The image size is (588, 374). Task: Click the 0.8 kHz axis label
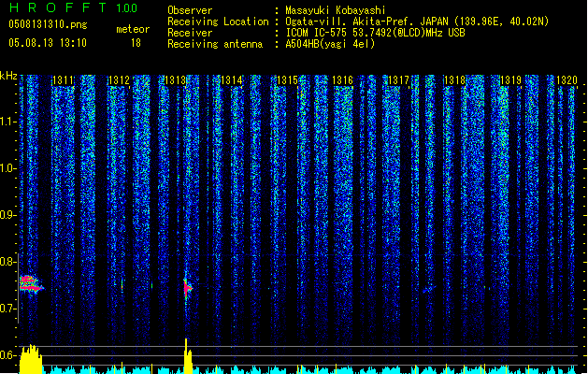coord(7,262)
